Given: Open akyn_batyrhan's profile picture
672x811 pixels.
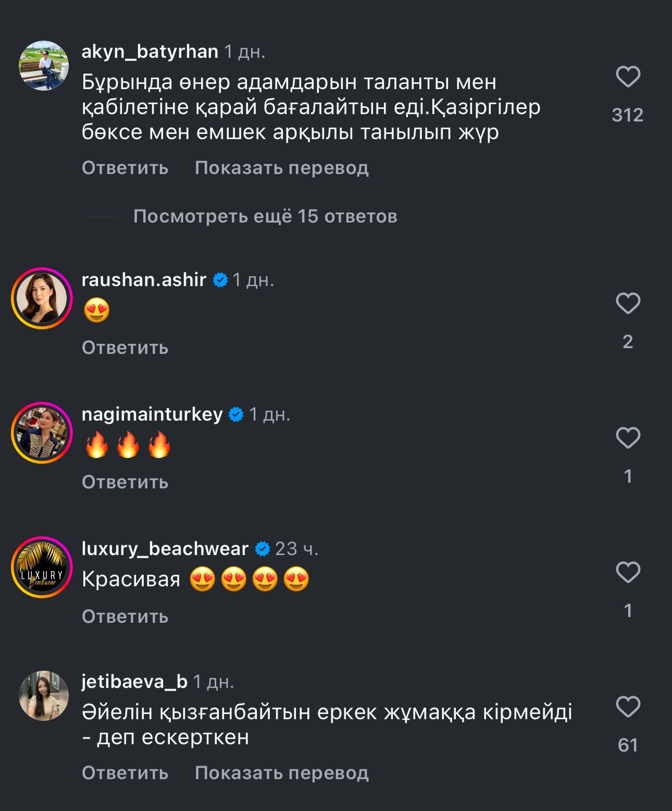Looking at the screenshot, I should [44, 66].
